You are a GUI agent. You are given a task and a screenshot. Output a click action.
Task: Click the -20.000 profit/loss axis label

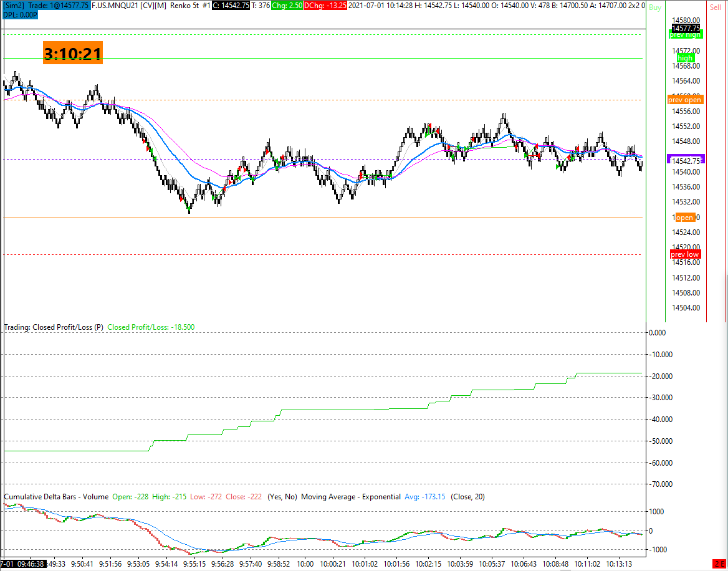point(660,376)
